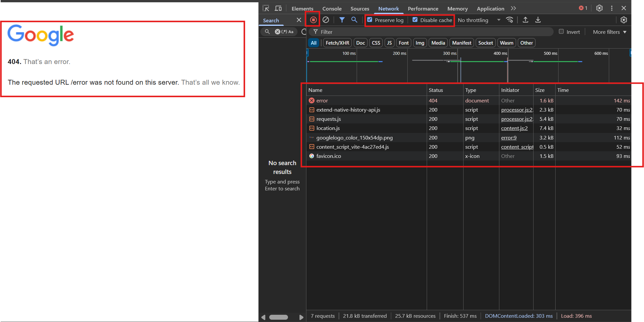Uncheck the Disable cache checkbox
The image size is (644, 322).
coord(415,20)
